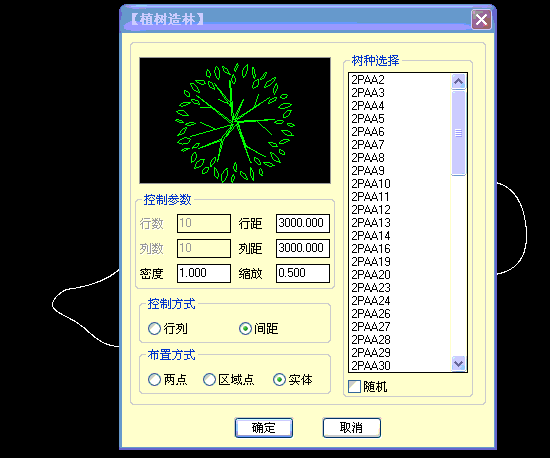Enable the 随机 checkbox
This screenshot has width=550, height=458.
click(x=354, y=387)
